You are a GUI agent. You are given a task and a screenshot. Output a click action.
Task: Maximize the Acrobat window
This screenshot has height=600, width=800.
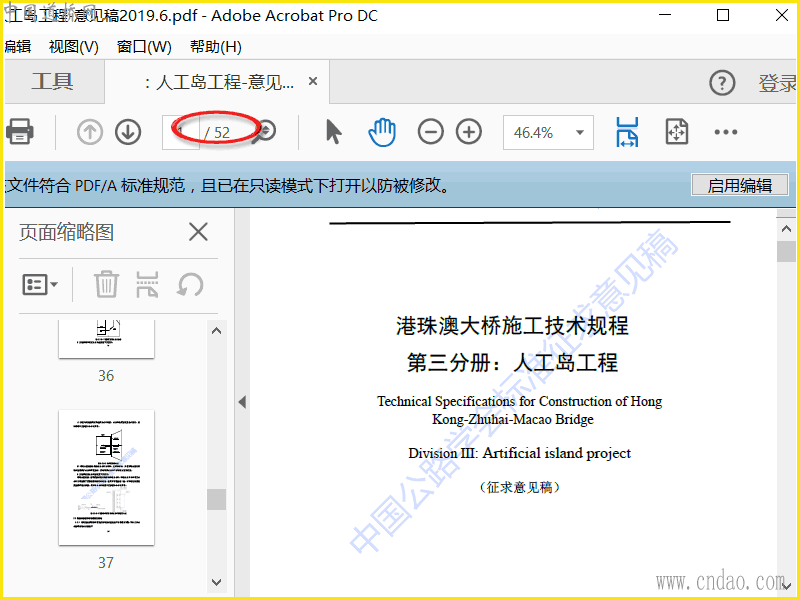pos(723,15)
